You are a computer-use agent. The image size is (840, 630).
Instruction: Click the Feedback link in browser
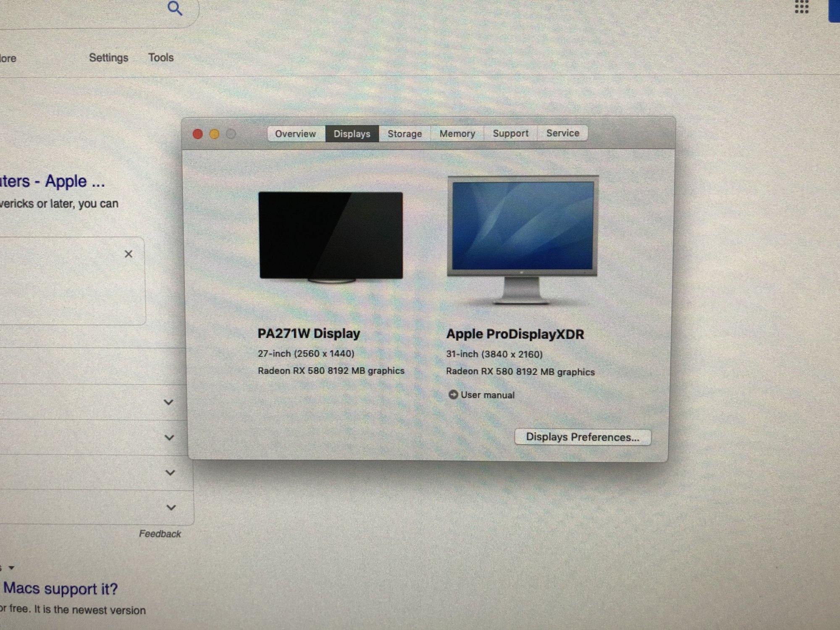coord(160,534)
